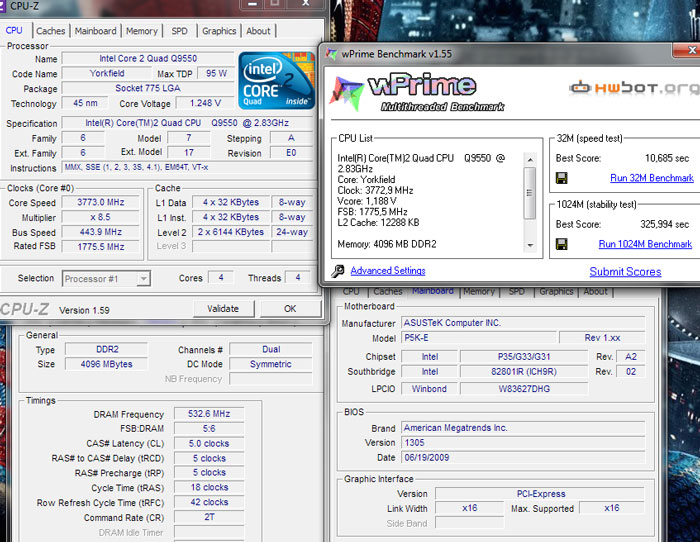This screenshot has height=542, width=700.
Task: Click the floppy save icon under 1024M stability test
Action: point(562,244)
